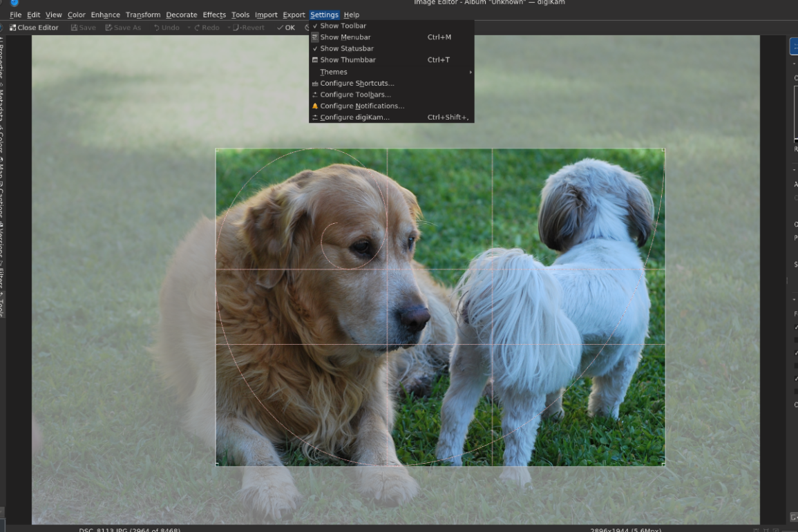
Task: Switch to the Versions sidebar tab
Action: [x=2, y=240]
